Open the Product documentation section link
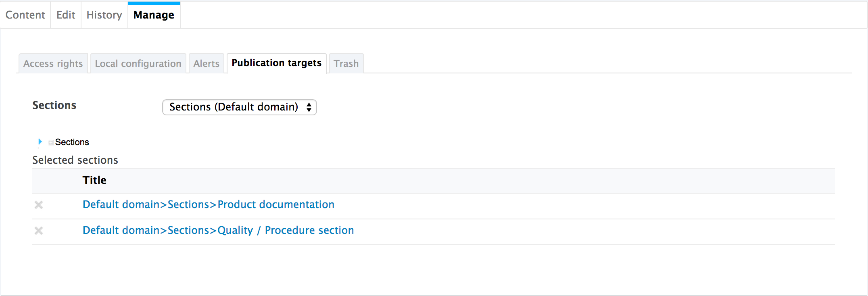 coord(209,204)
